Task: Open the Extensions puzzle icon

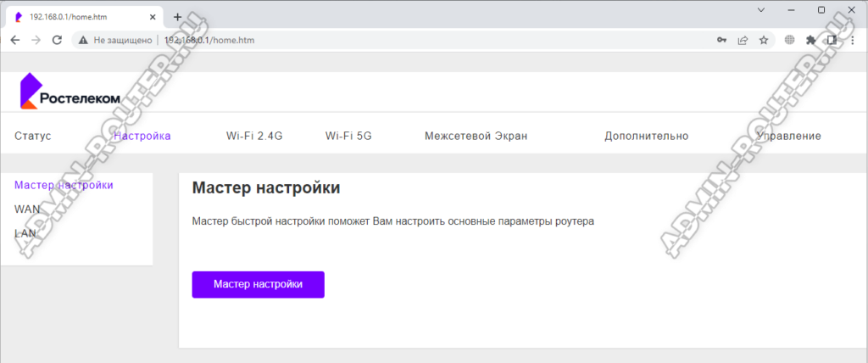Action: [x=811, y=40]
